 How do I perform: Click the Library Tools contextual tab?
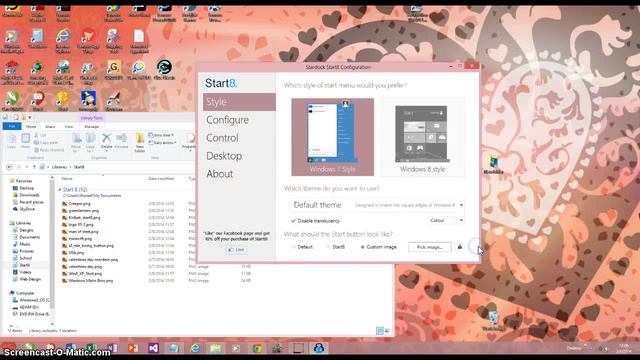tap(91, 118)
